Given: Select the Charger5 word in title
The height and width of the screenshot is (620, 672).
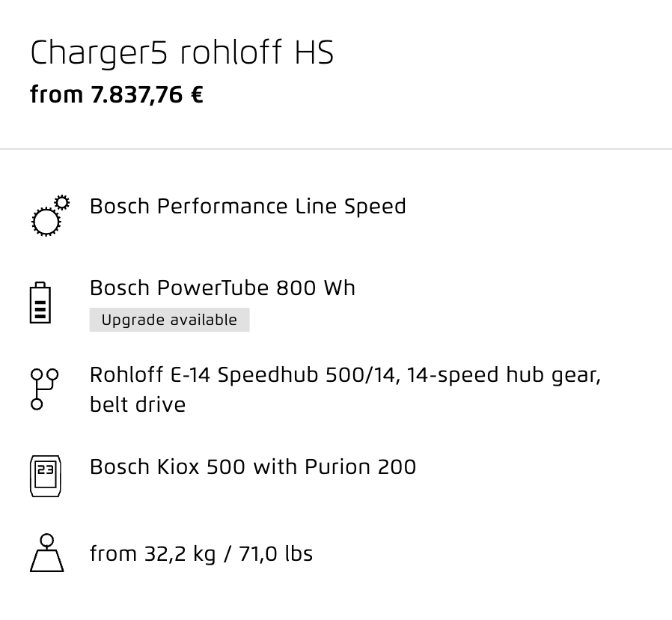Looking at the screenshot, I should [99, 52].
